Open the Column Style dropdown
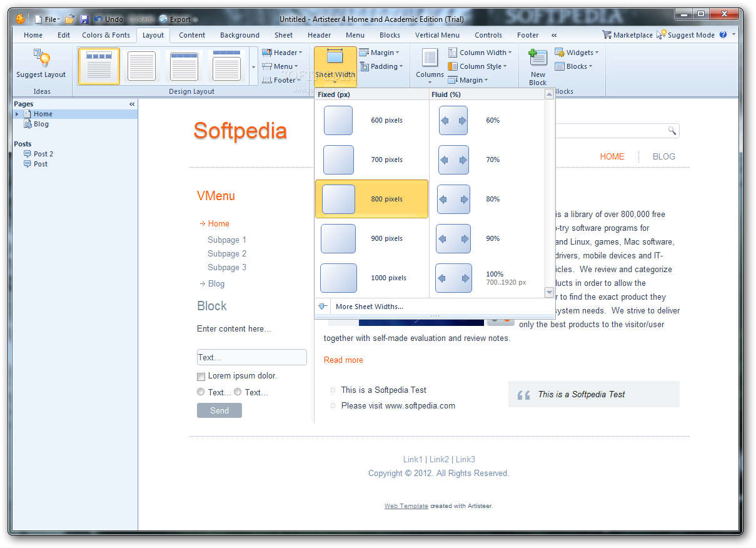 [478, 66]
